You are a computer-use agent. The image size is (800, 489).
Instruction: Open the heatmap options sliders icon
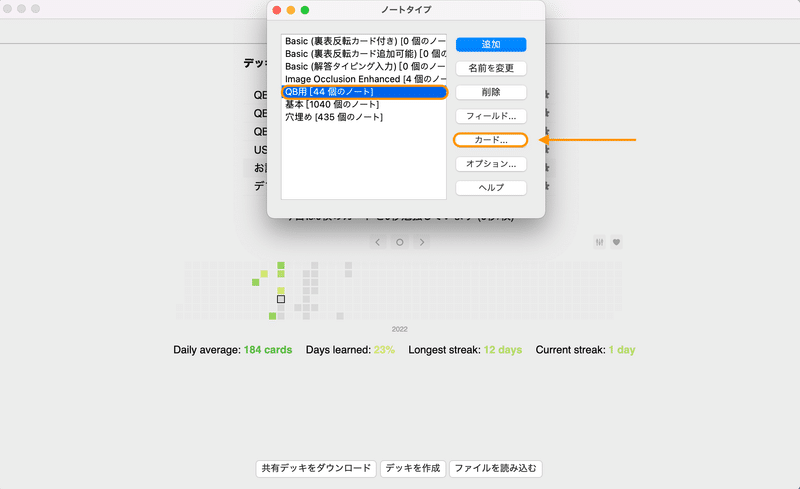pyautogui.click(x=599, y=242)
